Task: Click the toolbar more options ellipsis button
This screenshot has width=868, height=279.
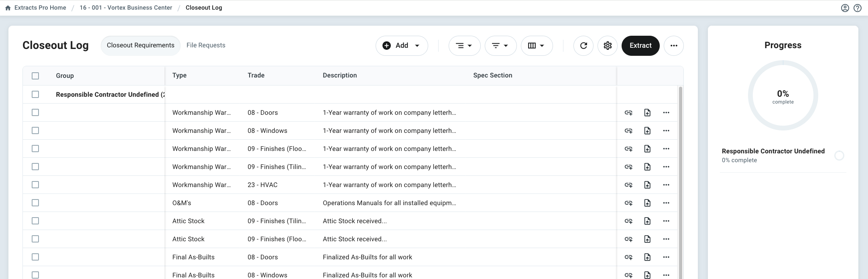Action: pyautogui.click(x=674, y=46)
